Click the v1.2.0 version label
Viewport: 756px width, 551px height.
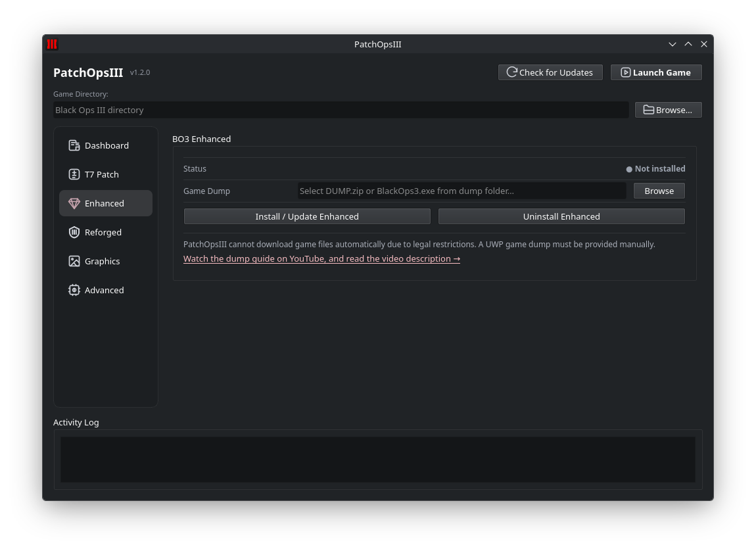click(140, 72)
